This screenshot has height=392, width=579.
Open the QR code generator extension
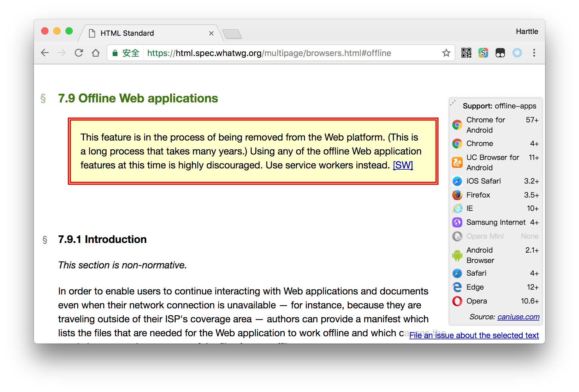[466, 53]
